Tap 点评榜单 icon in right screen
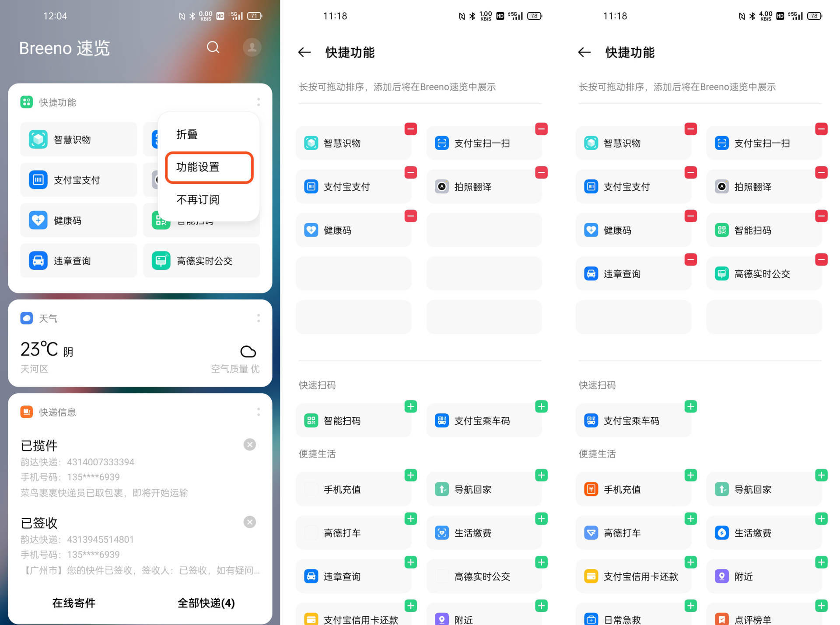The height and width of the screenshot is (625, 840). pyautogui.click(x=722, y=619)
